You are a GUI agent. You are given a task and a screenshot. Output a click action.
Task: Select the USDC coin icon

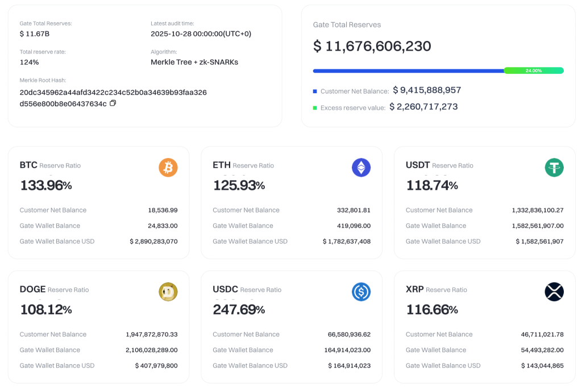click(361, 291)
